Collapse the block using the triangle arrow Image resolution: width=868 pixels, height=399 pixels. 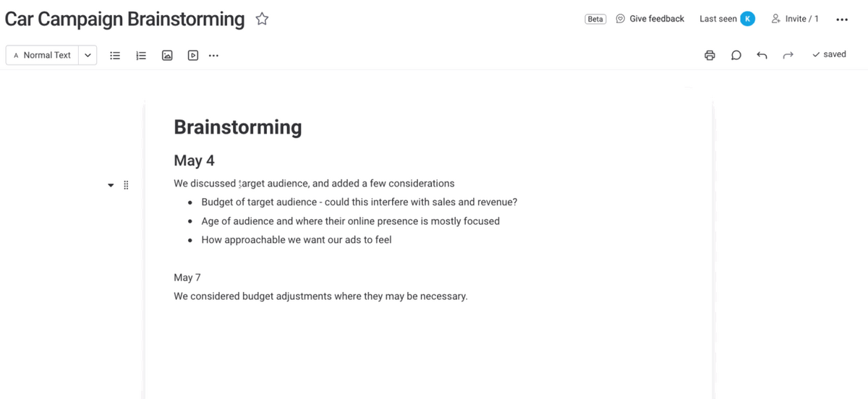pos(111,185)
